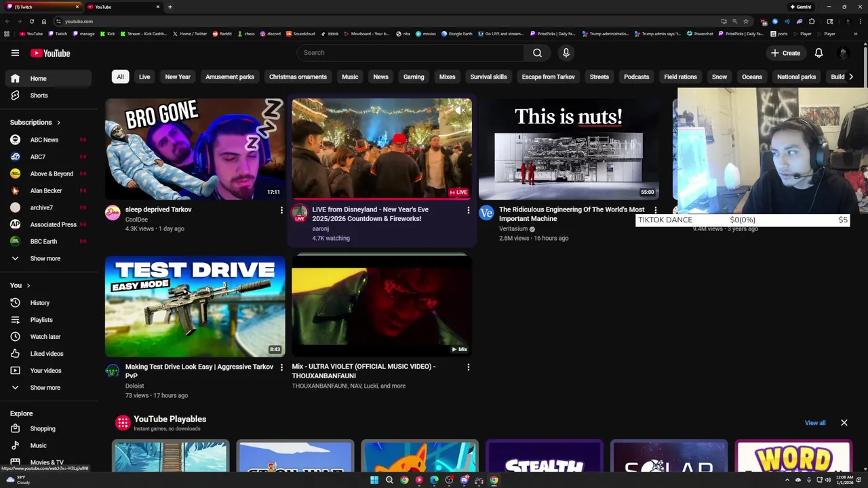Open Windows taskbar search

point(389,480)
